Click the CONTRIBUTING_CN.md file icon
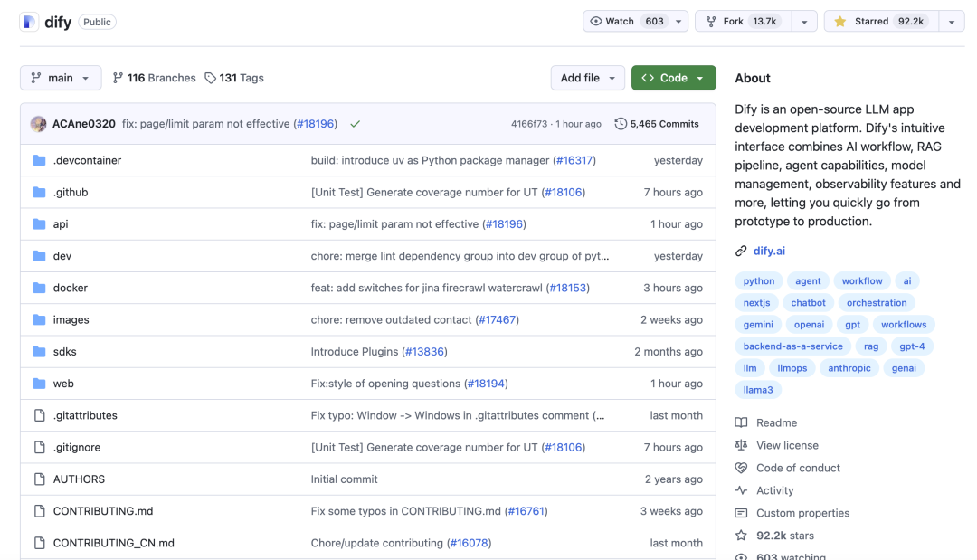 (39, 543)
